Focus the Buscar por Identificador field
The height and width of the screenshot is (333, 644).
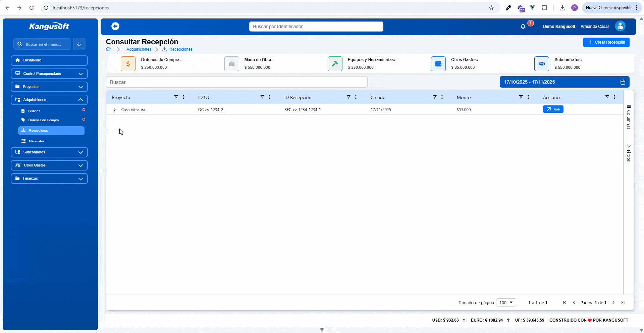316,27
